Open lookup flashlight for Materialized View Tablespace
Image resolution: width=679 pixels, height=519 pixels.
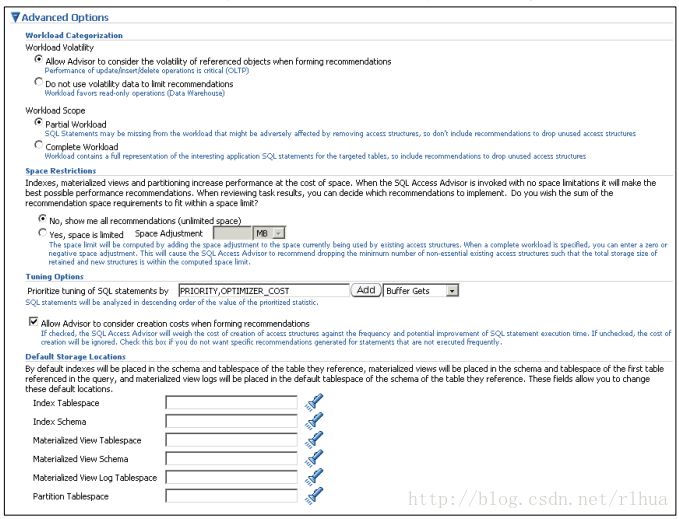point(314,439)
